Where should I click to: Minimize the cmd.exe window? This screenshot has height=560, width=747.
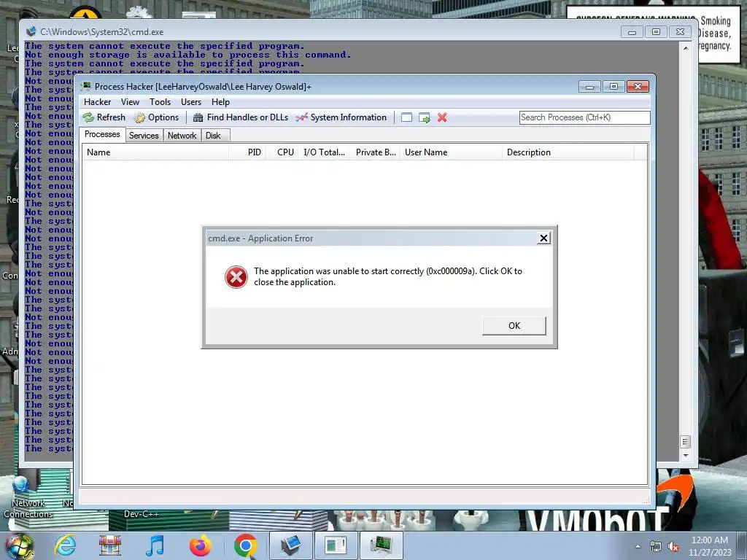point(632,32)
